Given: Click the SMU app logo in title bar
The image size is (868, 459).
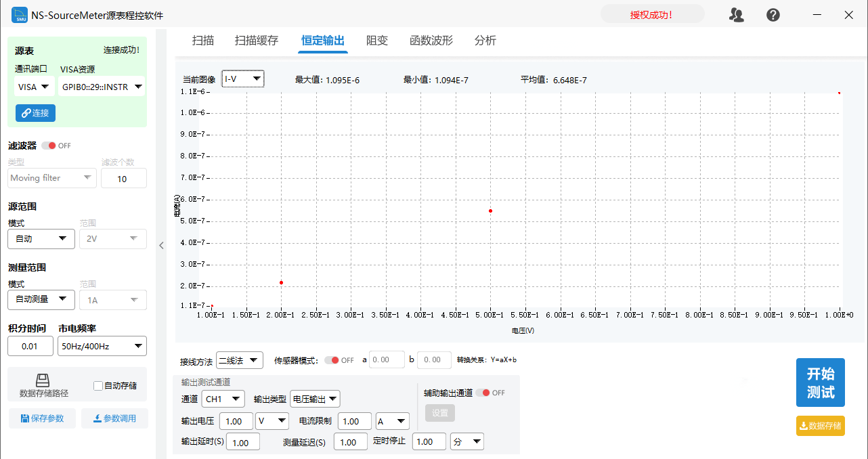Looking at the screenshot, I should [18, 14].
